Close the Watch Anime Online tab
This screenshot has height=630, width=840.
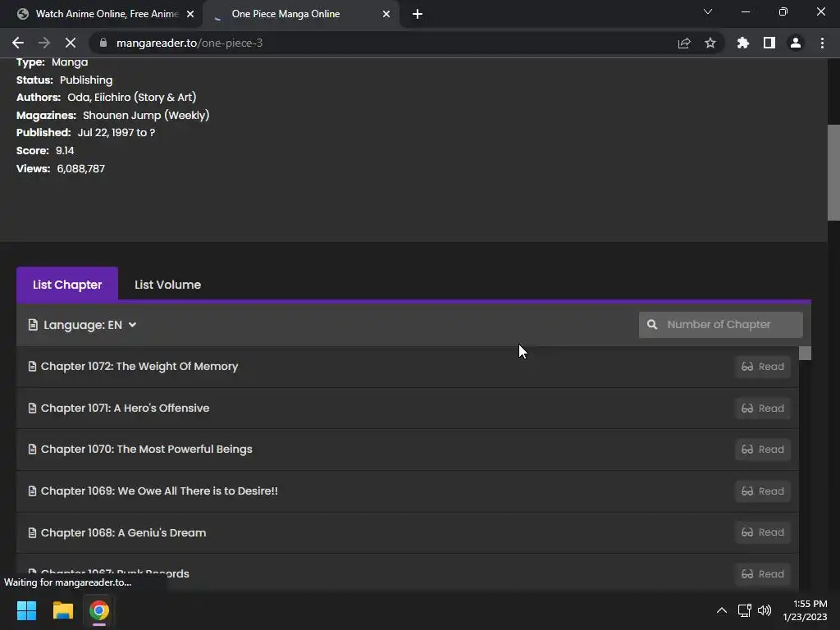190,14
